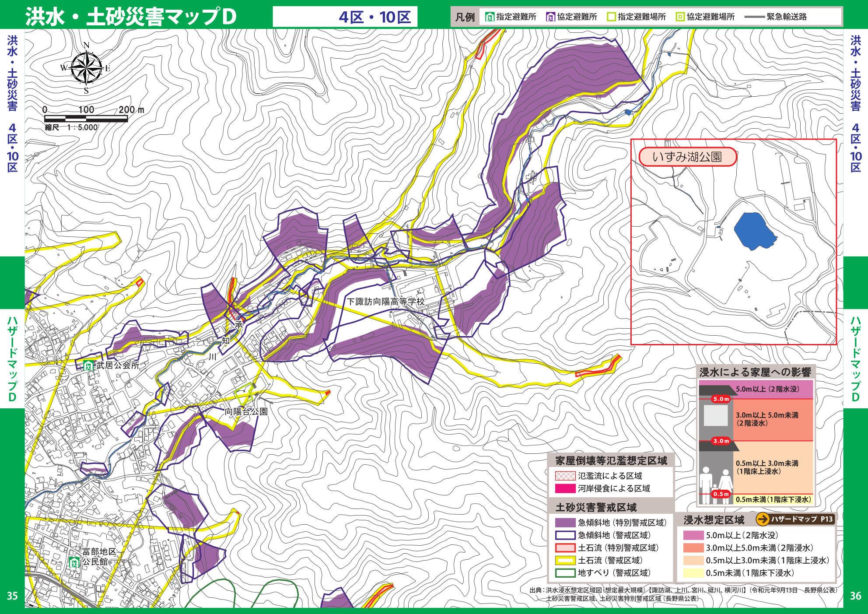The image size is (868, 614).
Task: Click the 土石流 (警戒区域) yellow swatch
Action: (565, 560)
